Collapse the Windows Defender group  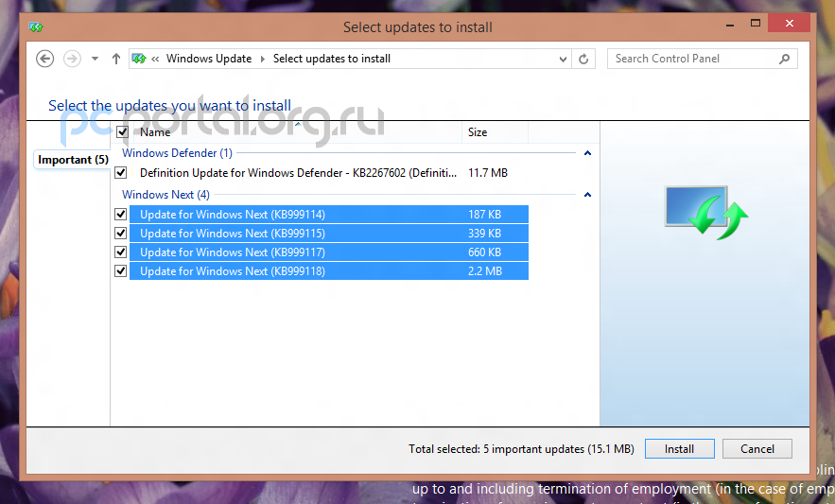(587, 153)
